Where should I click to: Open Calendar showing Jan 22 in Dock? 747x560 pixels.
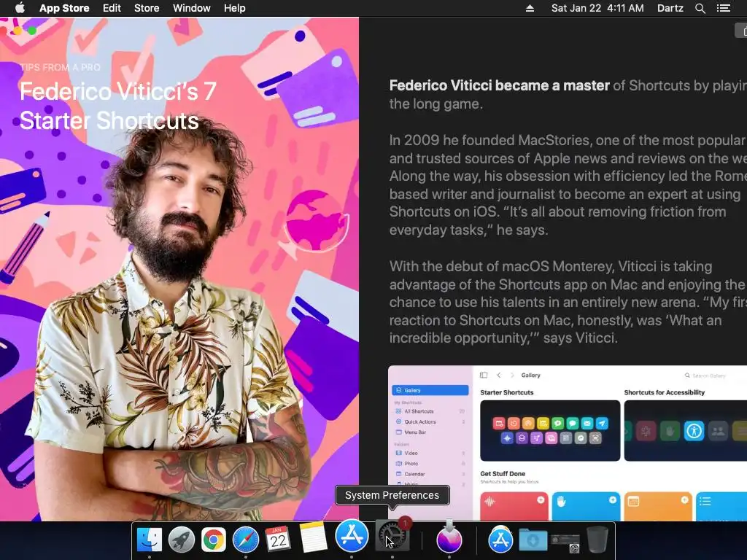(x=278, y=539)
